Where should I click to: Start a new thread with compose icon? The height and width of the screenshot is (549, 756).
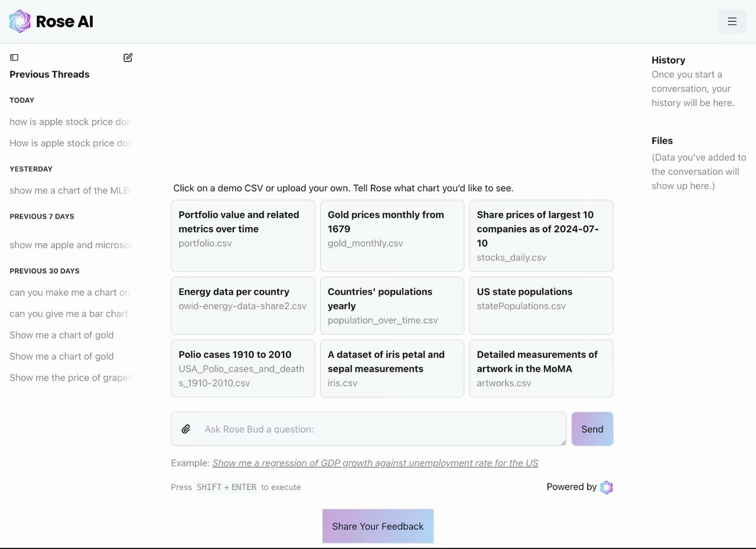128,57
